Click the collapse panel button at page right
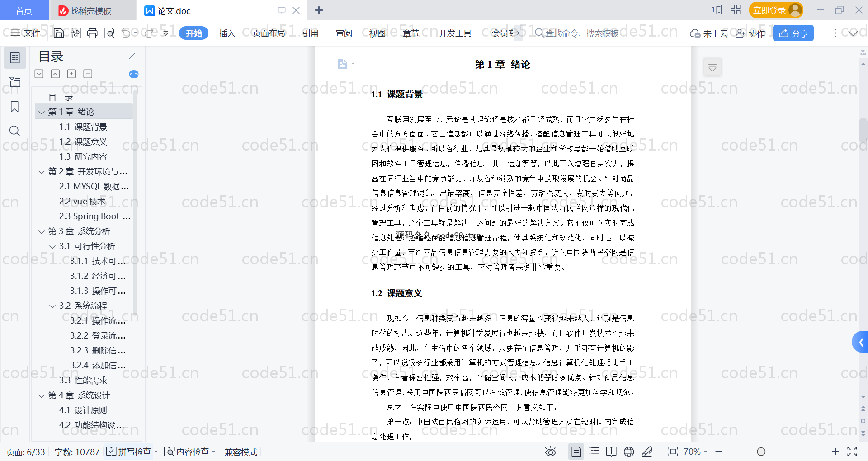 click(x=712, y=68)
